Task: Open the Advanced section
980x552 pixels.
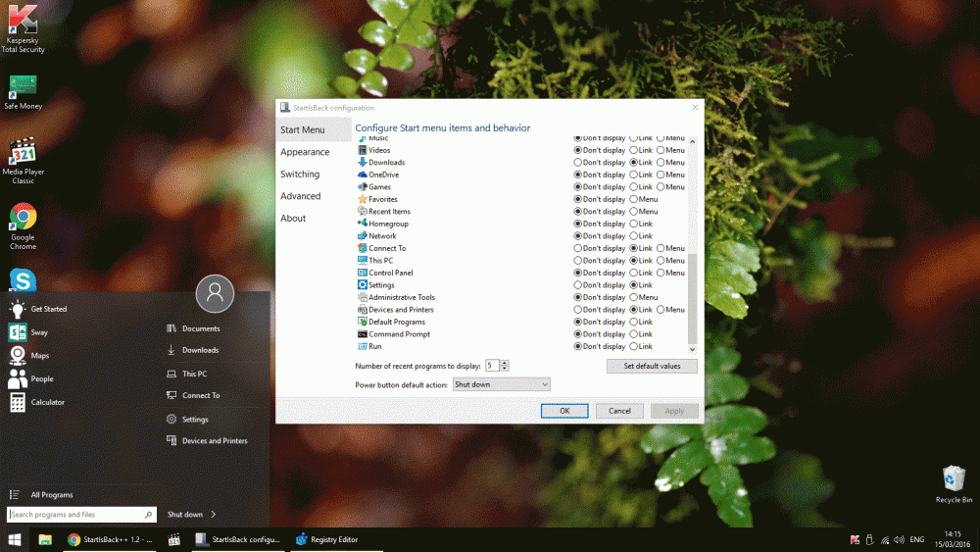Action: (301, 196)
